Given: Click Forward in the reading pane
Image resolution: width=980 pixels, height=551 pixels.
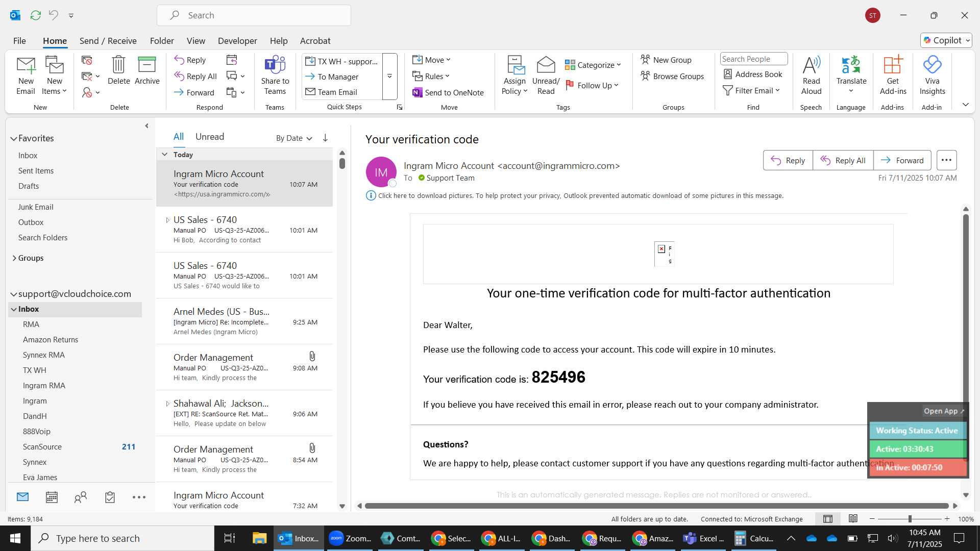Looking at the screenshot, I should point(902,160).
